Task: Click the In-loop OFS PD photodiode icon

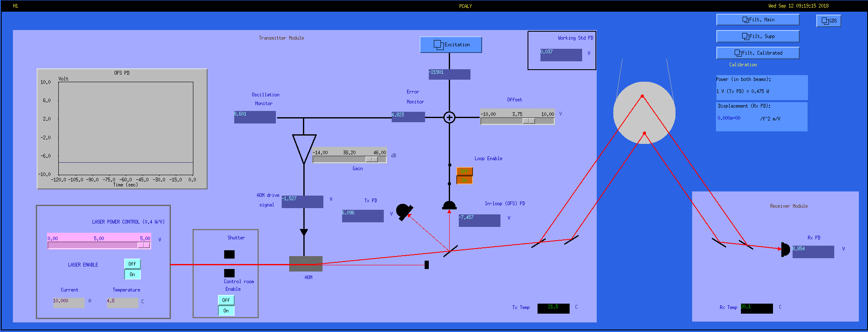Action: [449, 205]
